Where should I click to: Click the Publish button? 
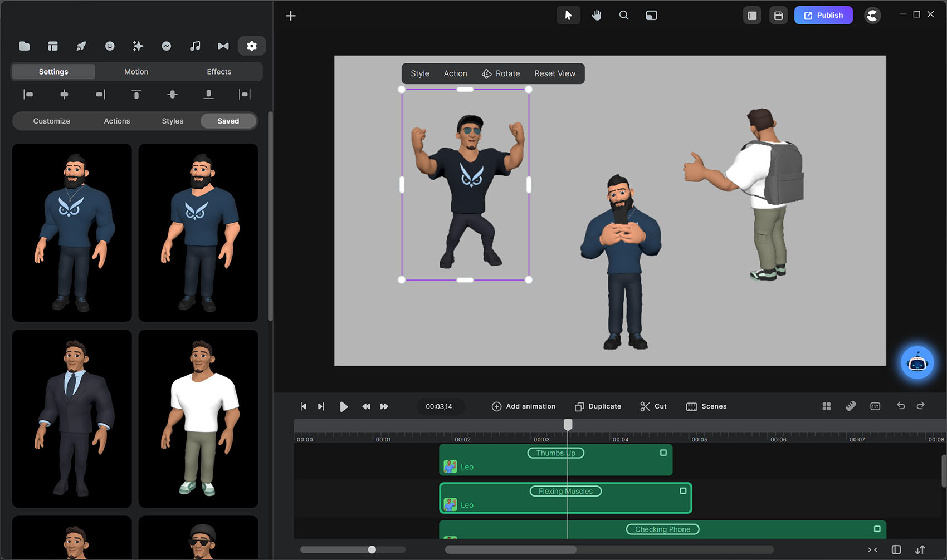click(823, 16)
